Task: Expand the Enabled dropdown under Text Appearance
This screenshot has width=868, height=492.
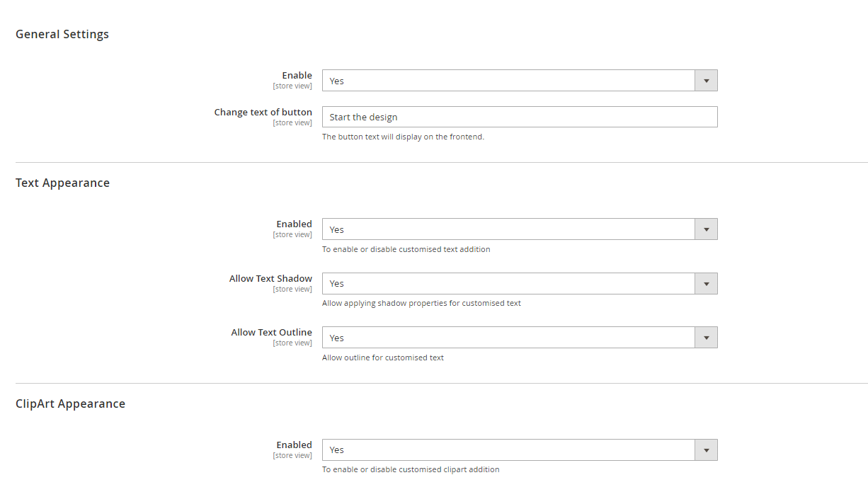Action: (520, 229)
